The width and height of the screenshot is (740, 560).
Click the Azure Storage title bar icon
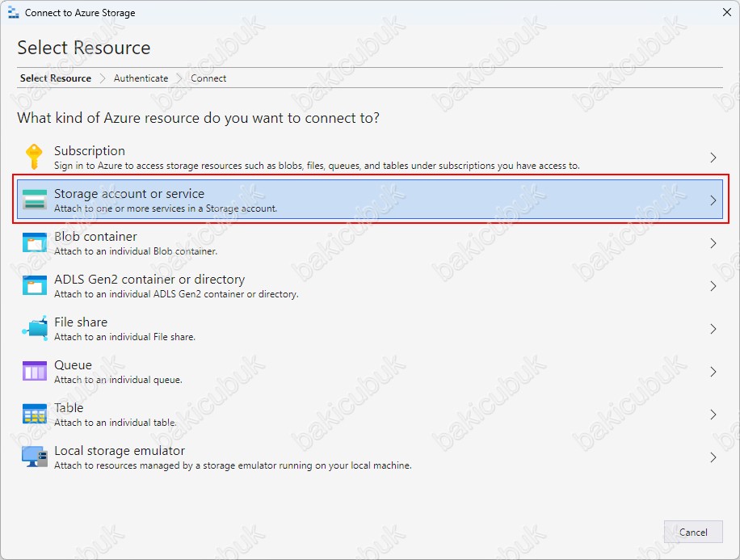coord(13,13)
